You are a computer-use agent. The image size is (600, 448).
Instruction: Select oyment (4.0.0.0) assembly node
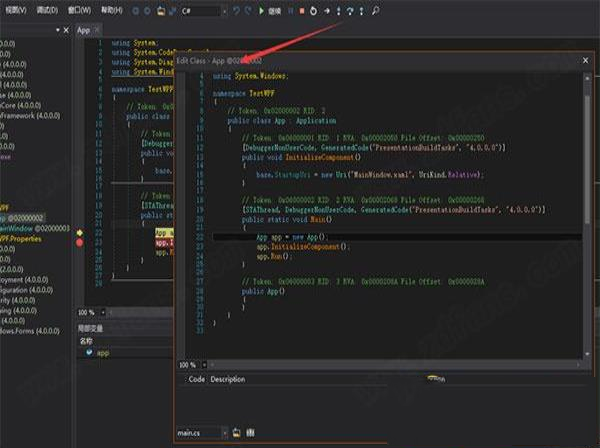click(24, 280)
